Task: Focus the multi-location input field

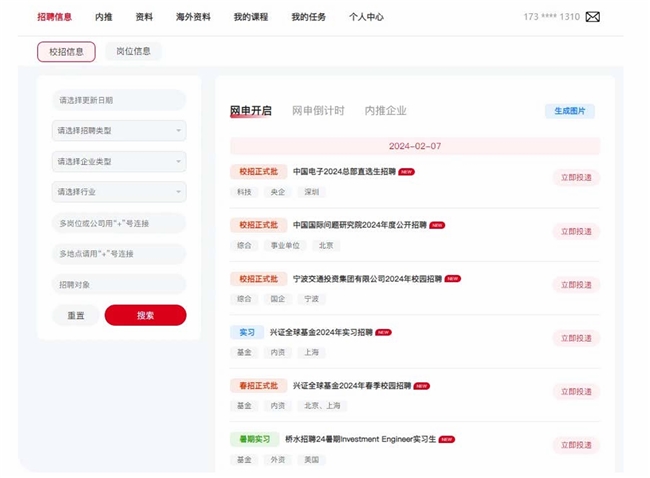Action: point(119,254)
